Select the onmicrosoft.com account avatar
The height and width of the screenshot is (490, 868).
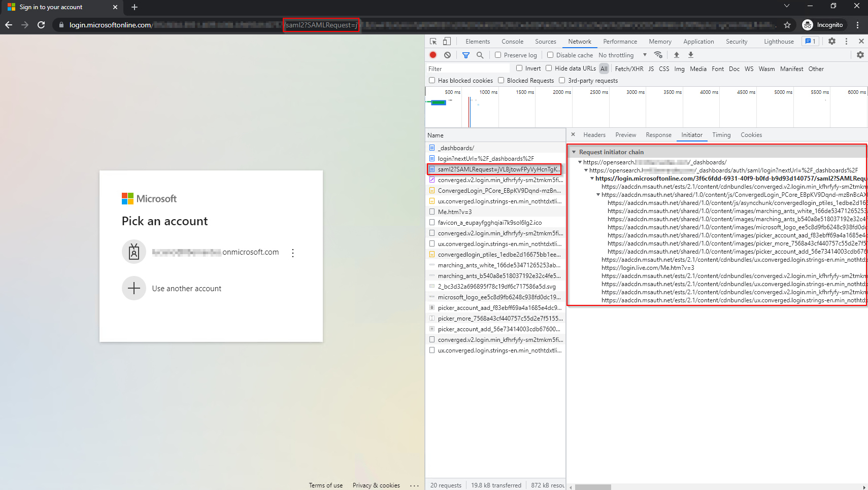[134, 252]
